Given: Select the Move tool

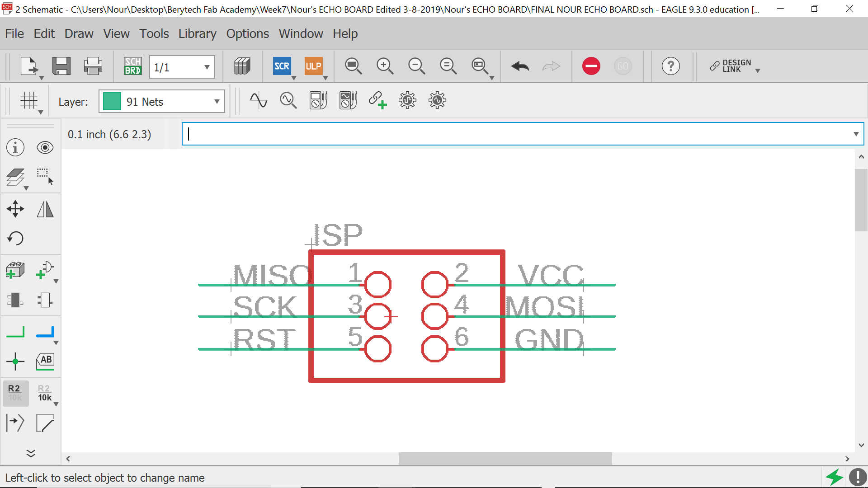Looking at the screenshot, I should click(15, 209).
